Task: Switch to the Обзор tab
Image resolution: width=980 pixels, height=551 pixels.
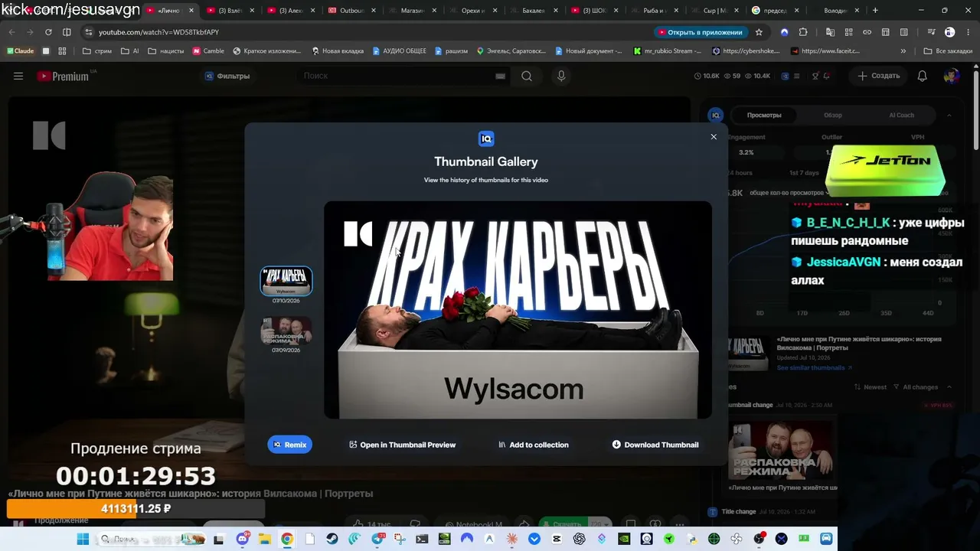Action: click(833, 115)
